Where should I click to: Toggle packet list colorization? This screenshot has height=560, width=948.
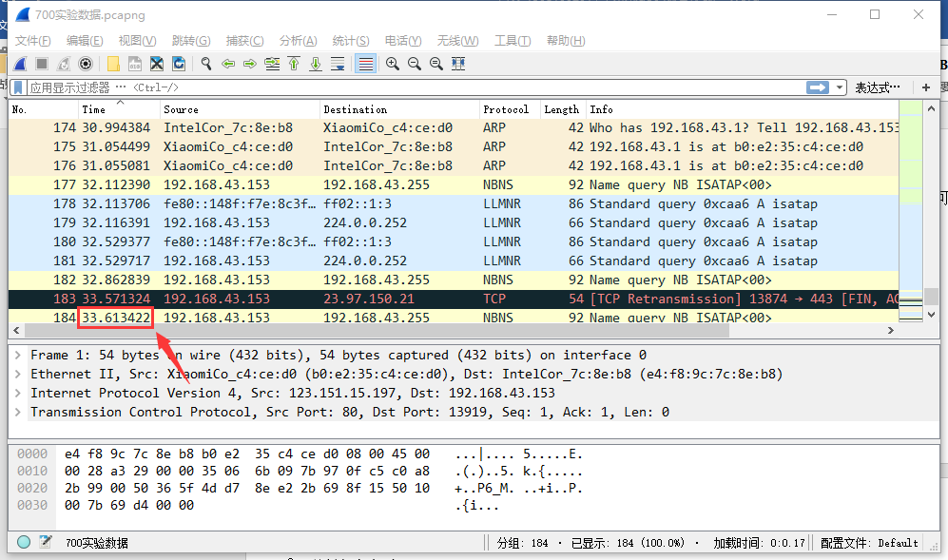click(x=366, y=64)
